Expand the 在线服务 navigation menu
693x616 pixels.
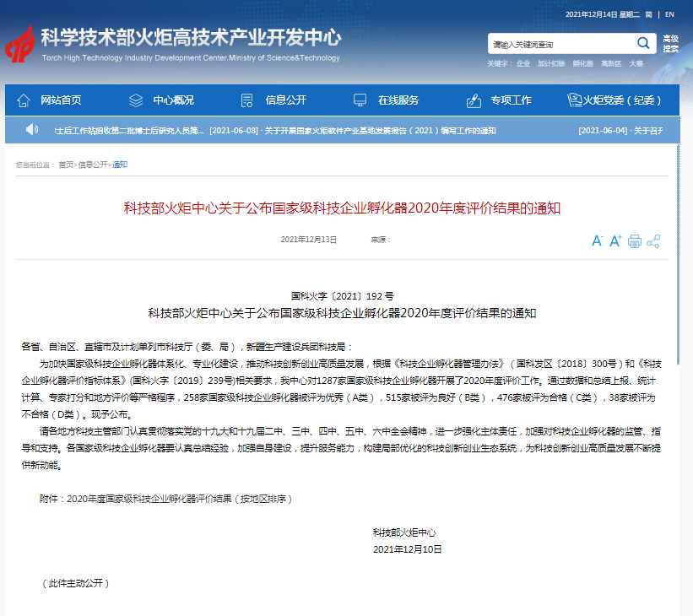tap(398, 100)
